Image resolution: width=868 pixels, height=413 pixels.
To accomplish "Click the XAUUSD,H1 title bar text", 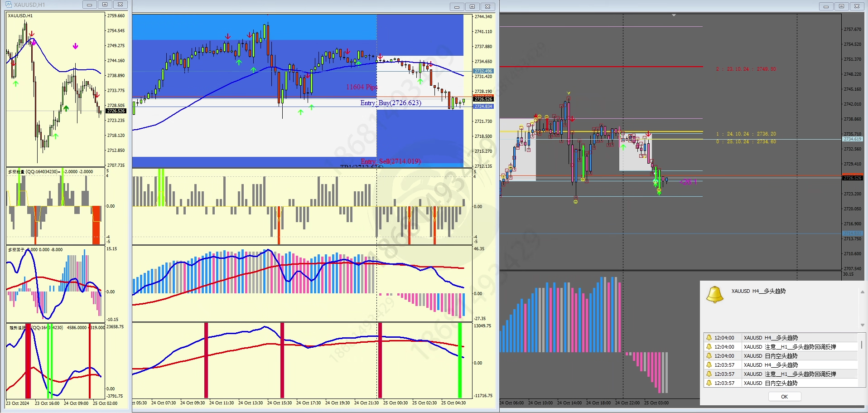I will tap(29, 5).
